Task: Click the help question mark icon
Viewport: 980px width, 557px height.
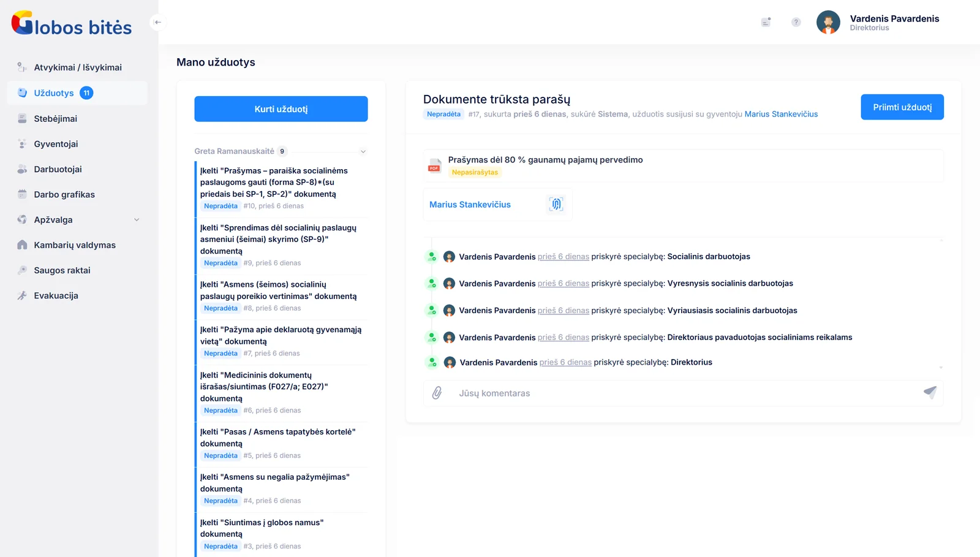Action: click(x=796, y=22)
